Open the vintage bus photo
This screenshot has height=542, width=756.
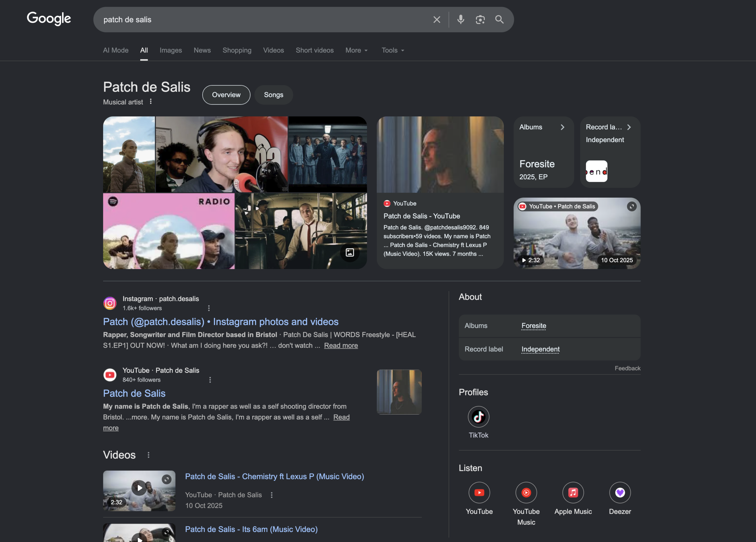click(301, 231)
